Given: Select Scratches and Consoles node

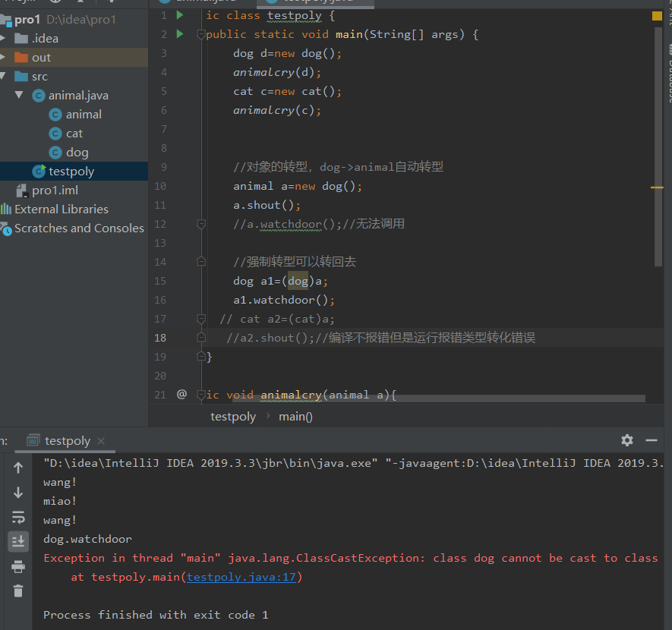Looking at the screenshot, I should 79,228.
